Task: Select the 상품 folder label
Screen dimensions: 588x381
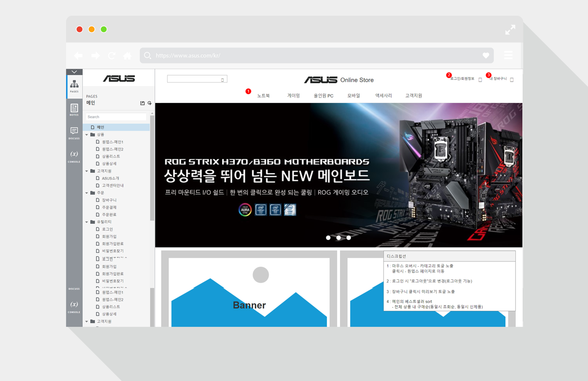Action: (100, 135)
